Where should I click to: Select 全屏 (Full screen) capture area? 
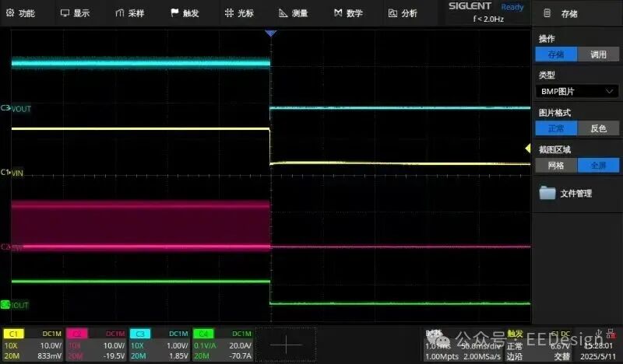[x=598, y=165]
